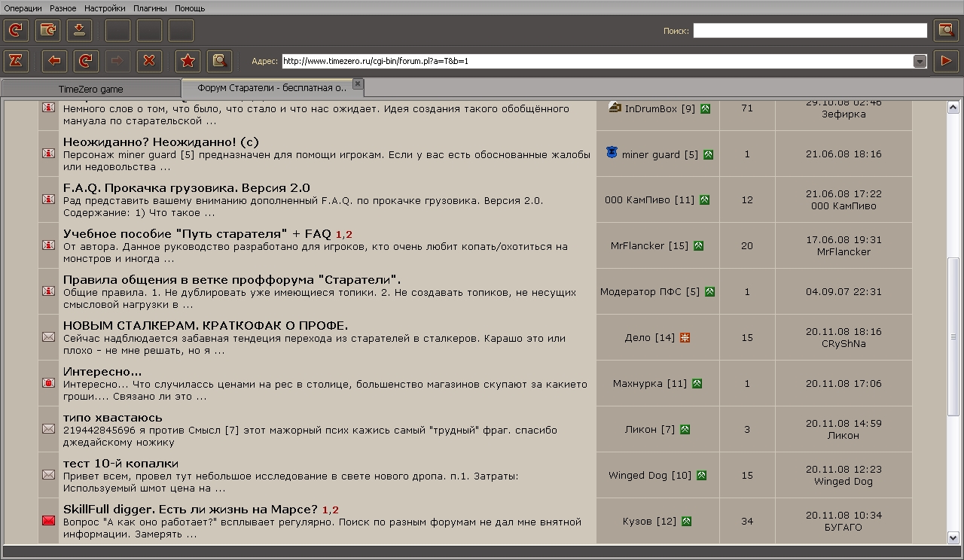Click green info icon next to MrFlancker [15]
This screenshot has height=560, width=964.
coord(698,245)
